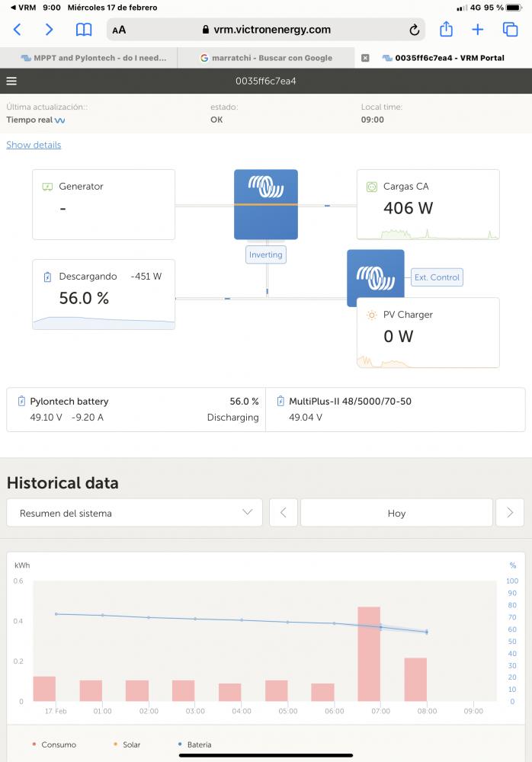Return to VRM app via status bar

click(x=23, y=8)
